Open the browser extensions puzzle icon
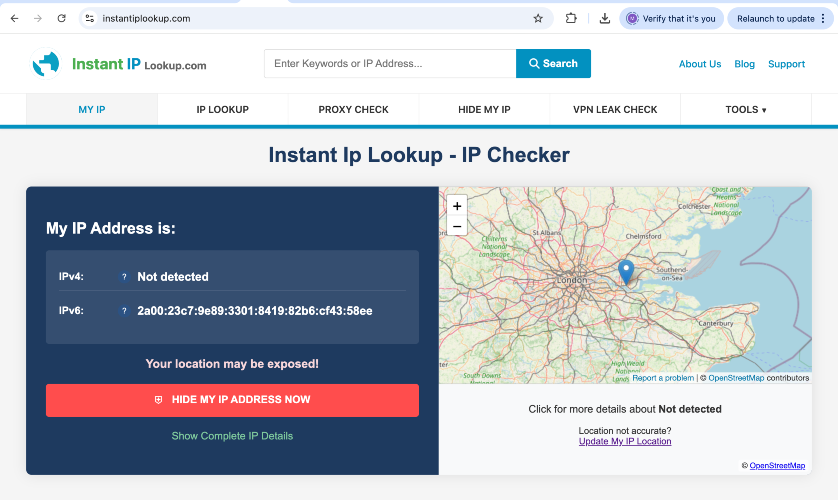The image size is (838, 500). [571, 19]
